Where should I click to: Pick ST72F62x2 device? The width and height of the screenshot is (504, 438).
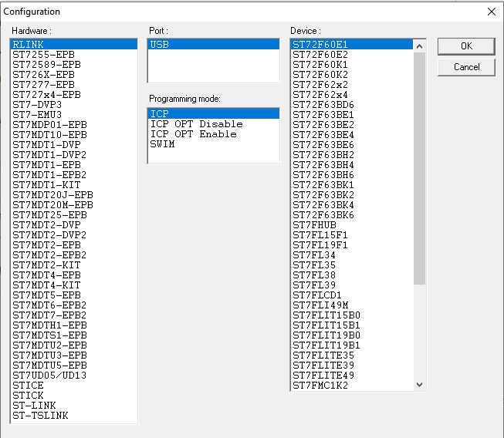click(352, 85)
